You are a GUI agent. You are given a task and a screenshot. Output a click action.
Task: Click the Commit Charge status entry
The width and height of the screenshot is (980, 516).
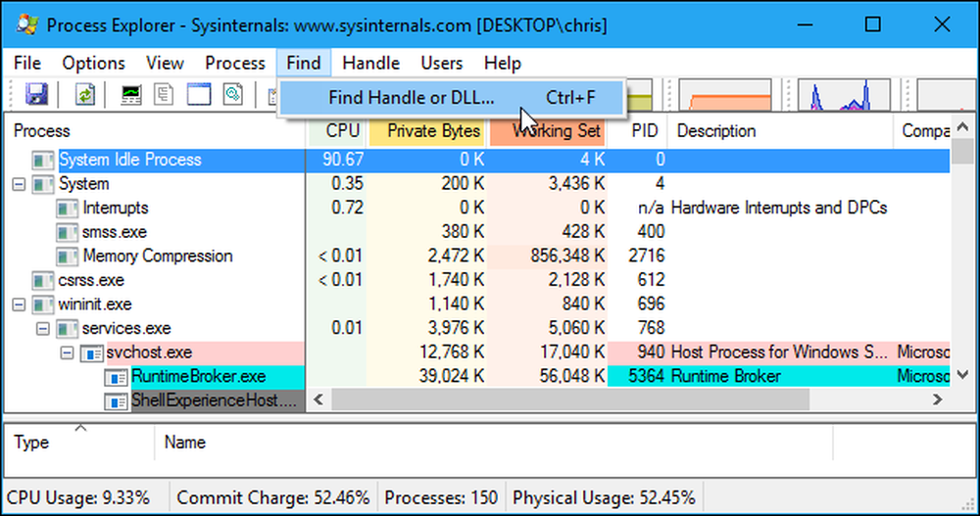(x=273, y=497)
